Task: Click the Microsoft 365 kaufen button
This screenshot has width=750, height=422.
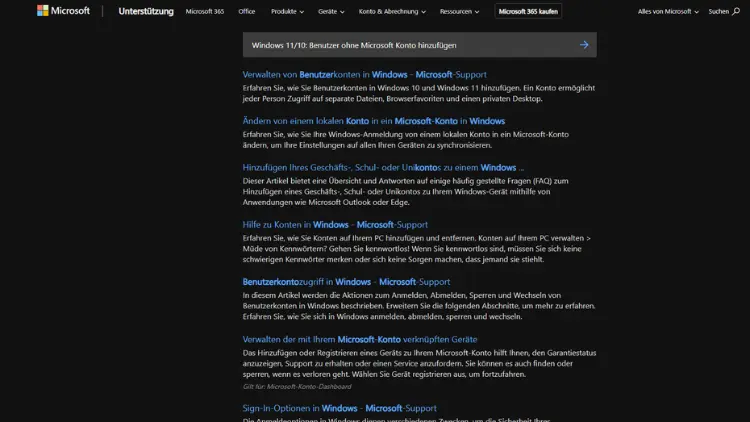Action: pyautogui.click(x=528, y=11)
